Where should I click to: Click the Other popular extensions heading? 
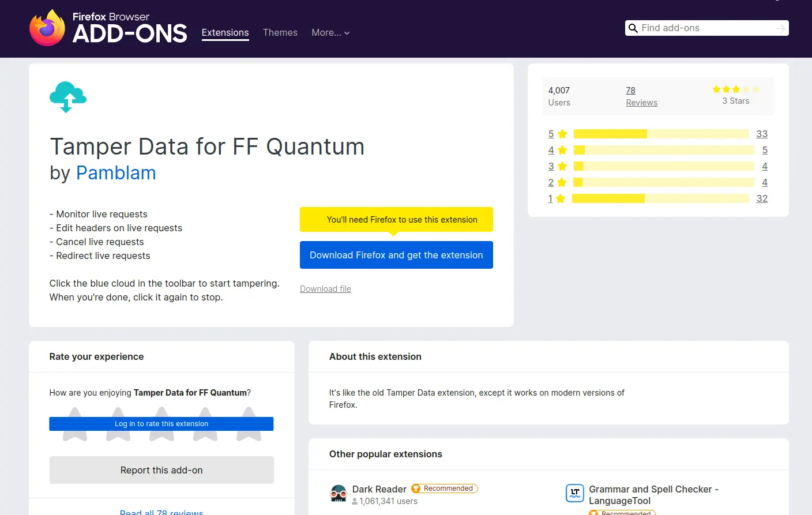pyautogui.click(x=386, y=454)
